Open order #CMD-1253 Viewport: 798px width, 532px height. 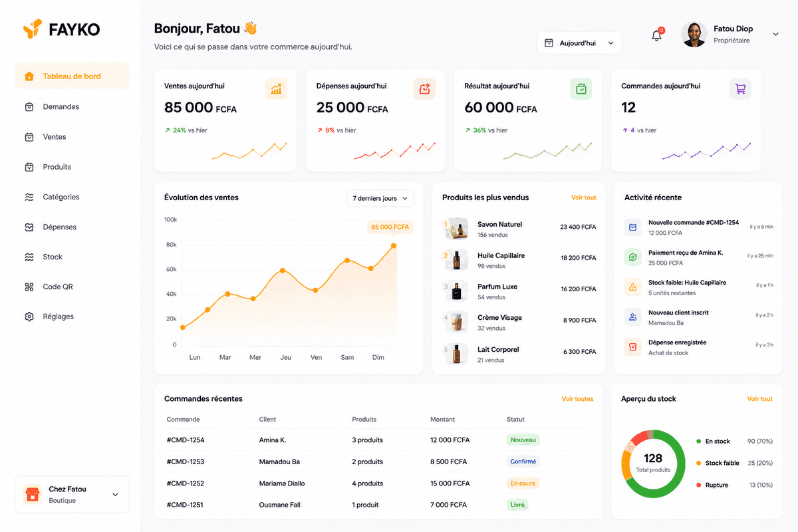click(x=186, y=462)
